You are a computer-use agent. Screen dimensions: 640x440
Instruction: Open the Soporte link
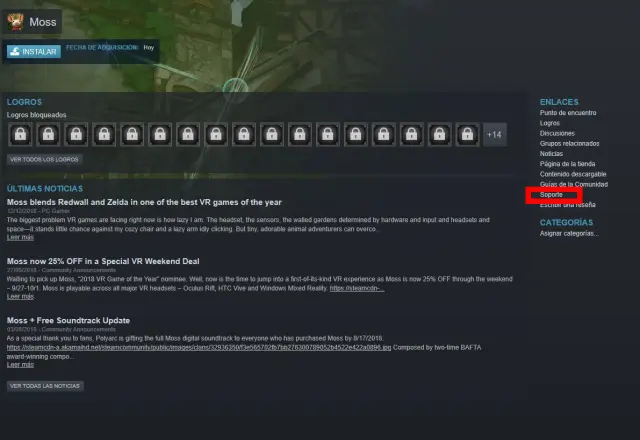(x=551, y=195)
